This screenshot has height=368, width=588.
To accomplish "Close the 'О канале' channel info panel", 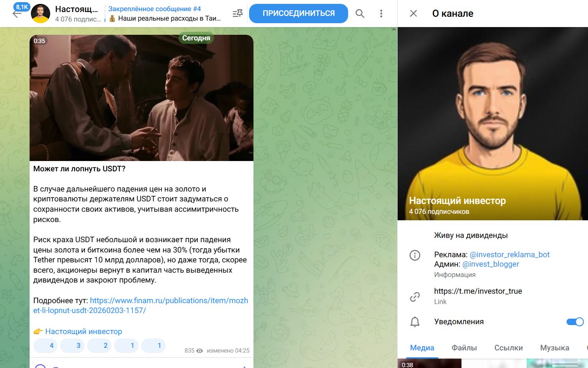I will pos(413,13).
